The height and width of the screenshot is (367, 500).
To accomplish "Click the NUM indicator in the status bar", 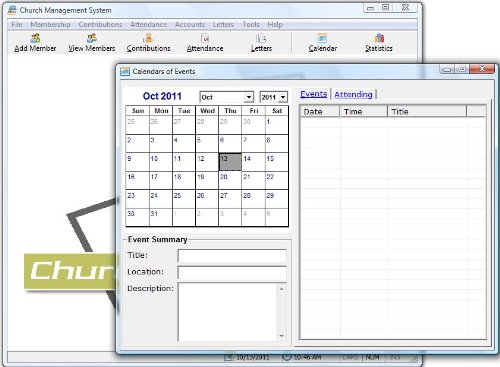I will (x=372, y=357).
